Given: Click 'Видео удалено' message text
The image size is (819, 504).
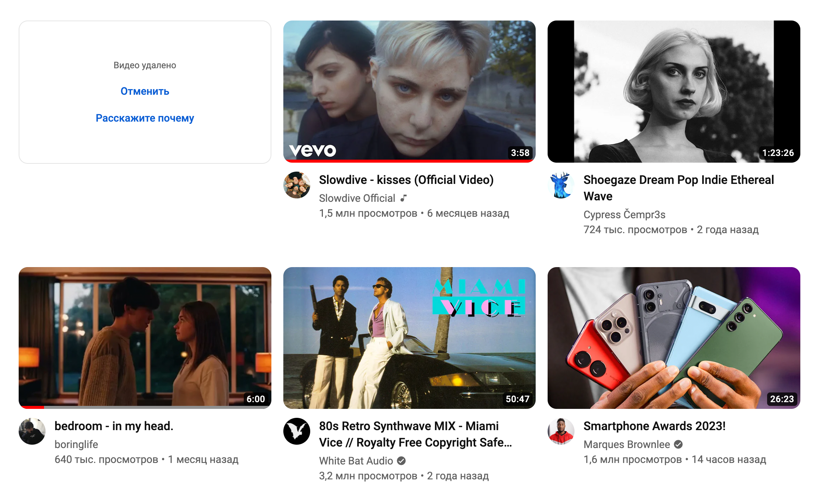Looking at the screenshot, I should pos(145,65).
